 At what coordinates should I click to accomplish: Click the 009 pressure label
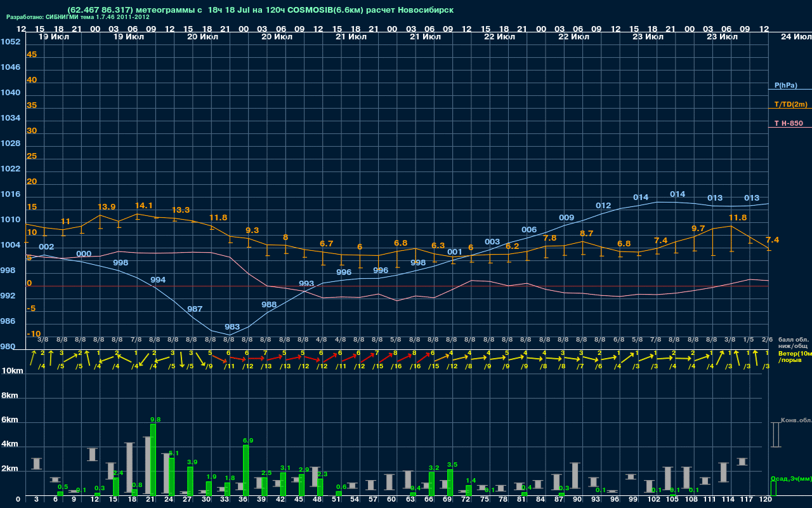pos(566,218)
